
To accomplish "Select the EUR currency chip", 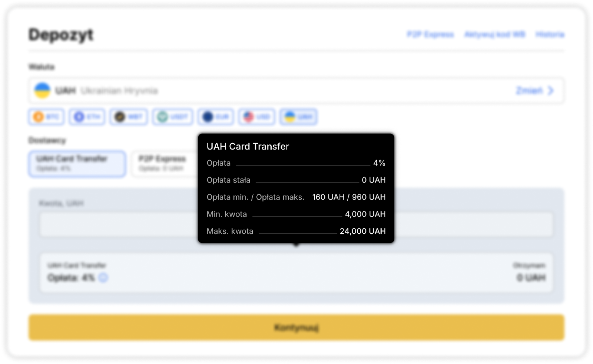I will coord(215,117).
